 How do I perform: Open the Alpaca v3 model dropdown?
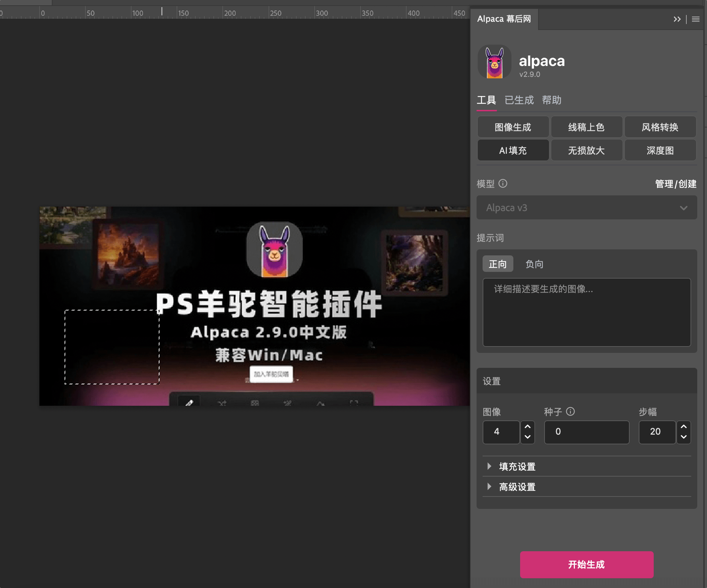point(587,207)
